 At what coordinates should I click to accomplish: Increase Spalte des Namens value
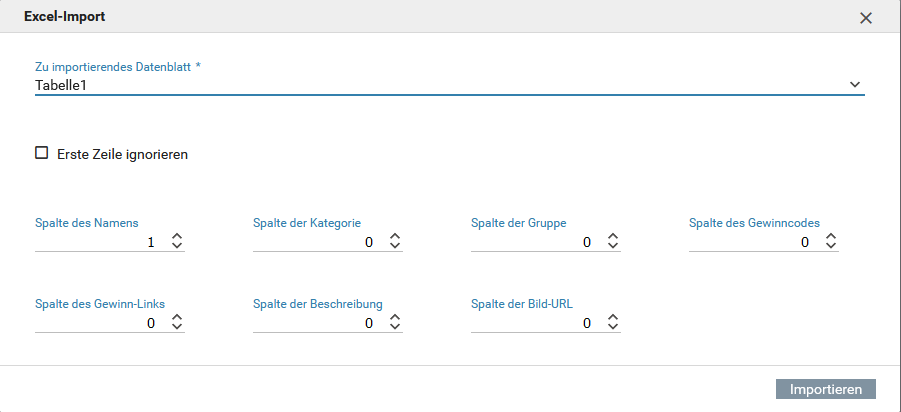[x=177, y=237]
